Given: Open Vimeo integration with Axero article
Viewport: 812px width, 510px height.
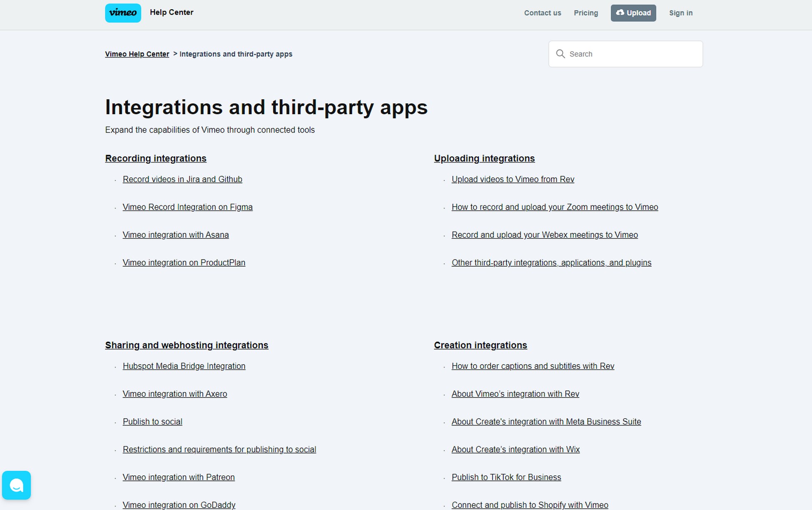Looking at the screenshot, I should (175, 394).
